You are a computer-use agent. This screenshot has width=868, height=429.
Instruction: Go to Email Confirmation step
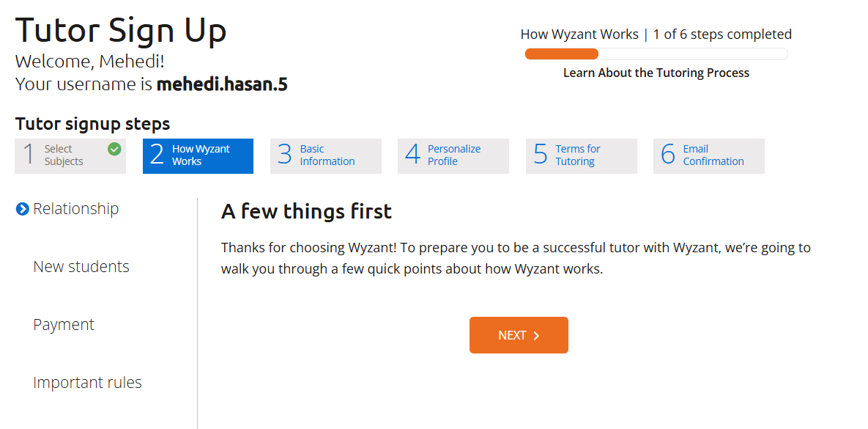(709, 155)
